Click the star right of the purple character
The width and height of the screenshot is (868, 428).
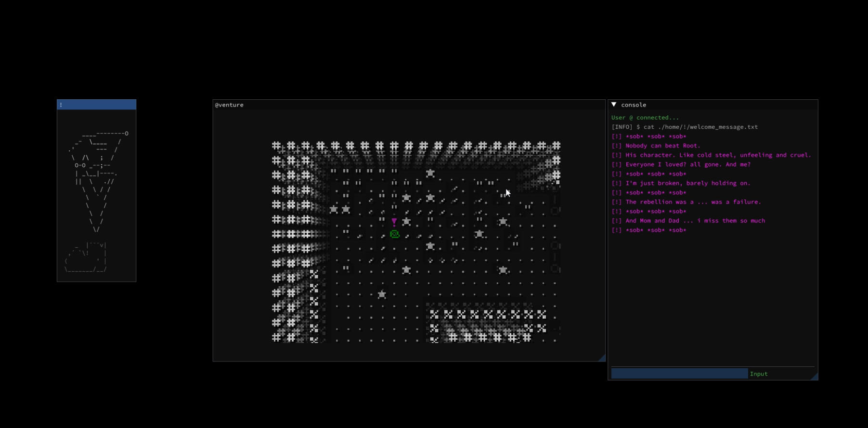pos(406,222)
